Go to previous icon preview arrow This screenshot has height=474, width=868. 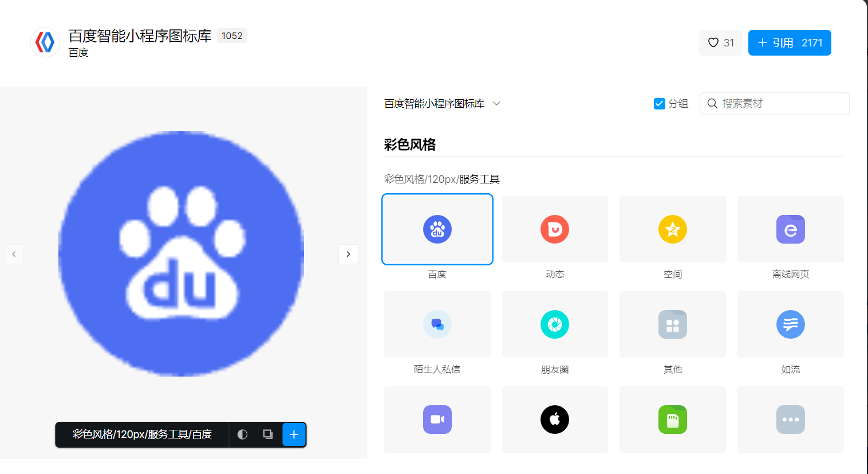14,254
